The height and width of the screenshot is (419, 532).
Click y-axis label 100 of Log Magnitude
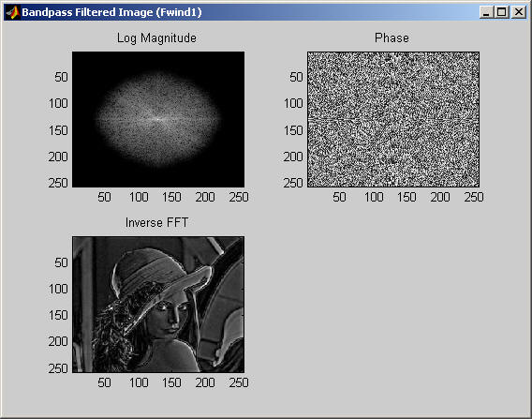[58, 103]
